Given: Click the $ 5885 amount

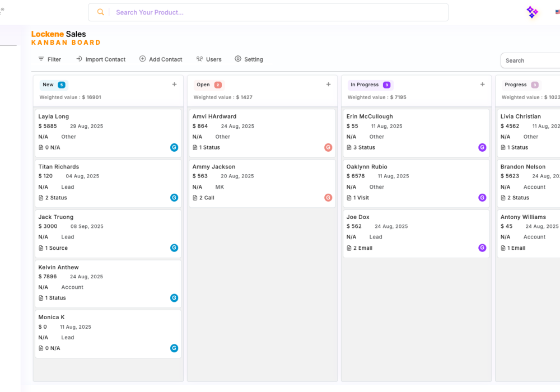Looking at the screenshot, I should pyautogui.click(x=48, y=126).
